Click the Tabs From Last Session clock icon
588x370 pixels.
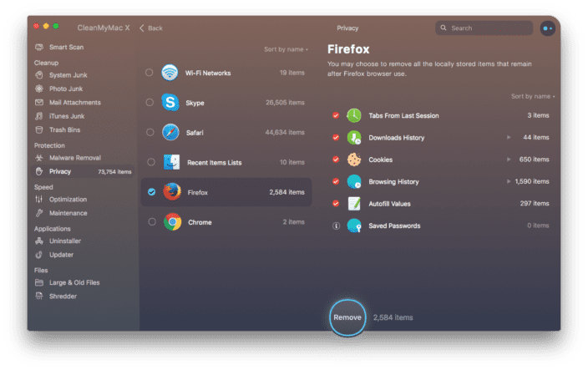pyautogui.click(x=354, y=115)
